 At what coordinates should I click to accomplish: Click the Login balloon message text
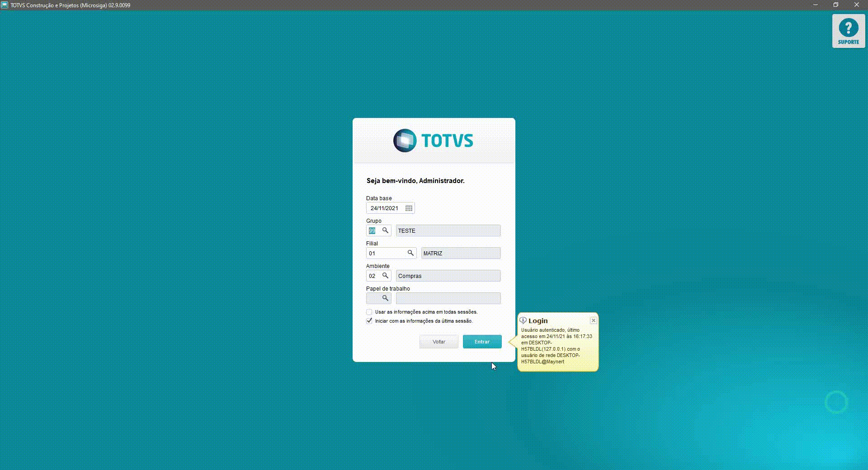coord(557,346)
